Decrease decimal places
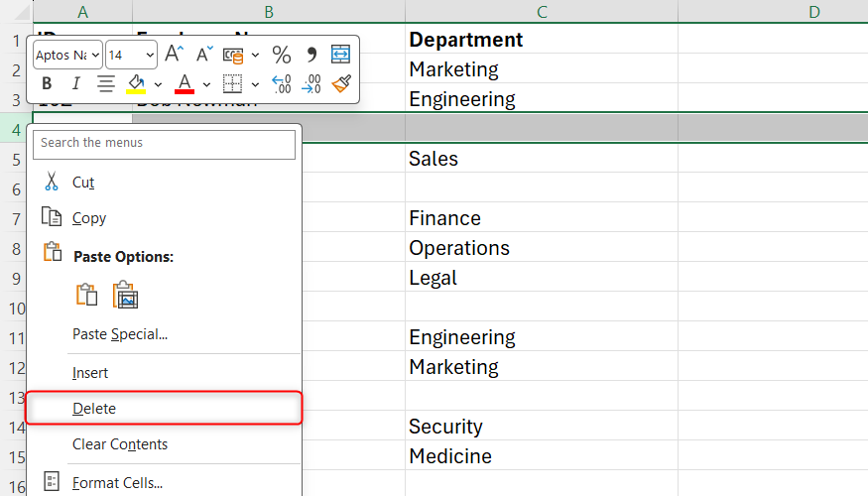 [x=311, y=84]
